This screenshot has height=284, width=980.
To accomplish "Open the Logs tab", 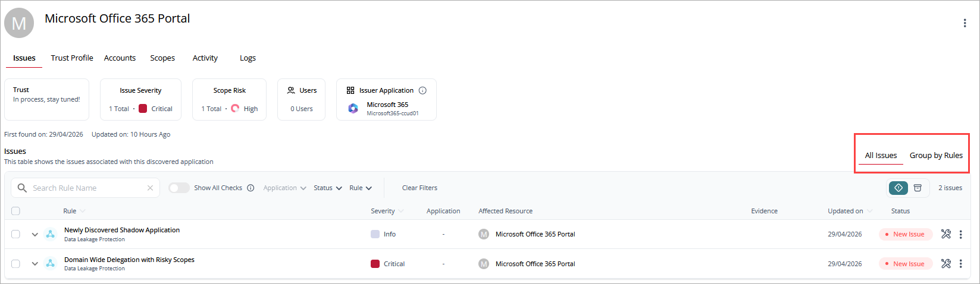I will (248, 58).
